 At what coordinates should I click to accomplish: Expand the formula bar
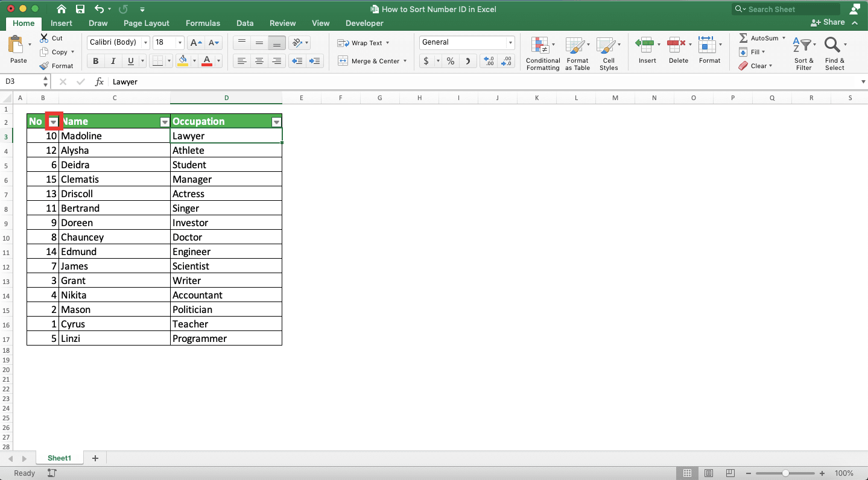pos(863,82)
